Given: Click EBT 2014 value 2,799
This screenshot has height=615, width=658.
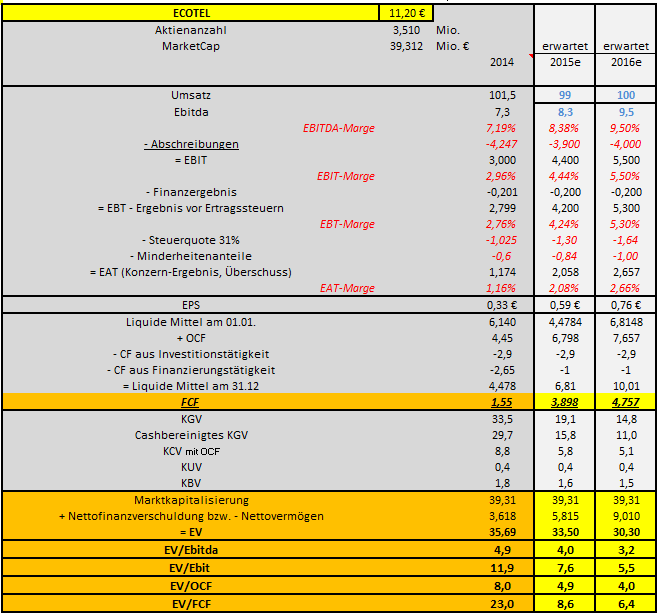Looking at the screenshot, I should (x=502, y=208).
